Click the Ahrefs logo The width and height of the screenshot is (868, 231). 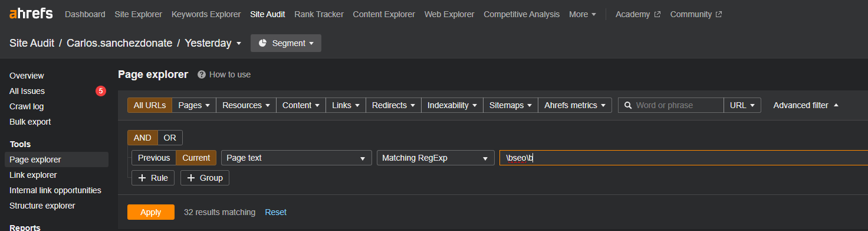(x=31, y=14)
